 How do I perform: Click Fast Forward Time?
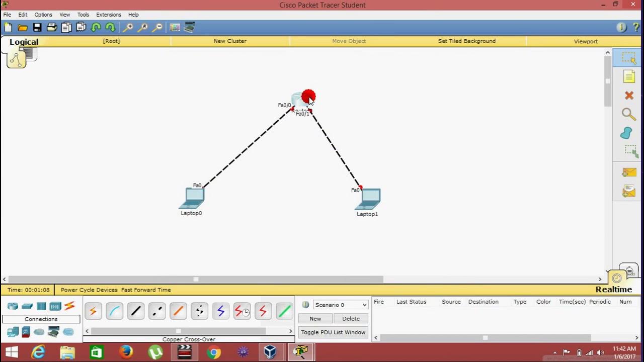[146, 290]
